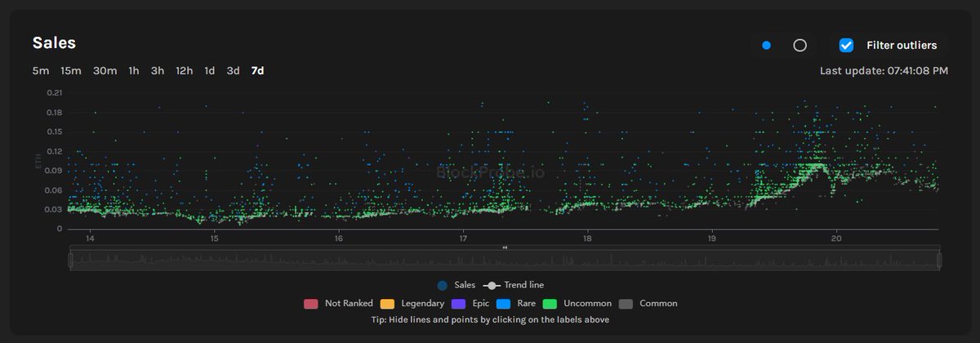Grab the right range slider handle
Viewport: 980px width, 343px height.
point(939,261)
